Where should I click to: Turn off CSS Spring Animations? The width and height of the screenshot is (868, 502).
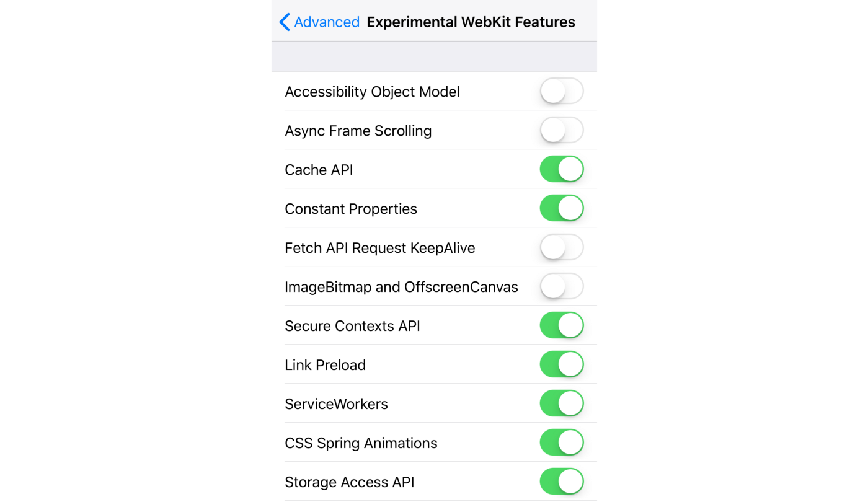click(561, 443)
